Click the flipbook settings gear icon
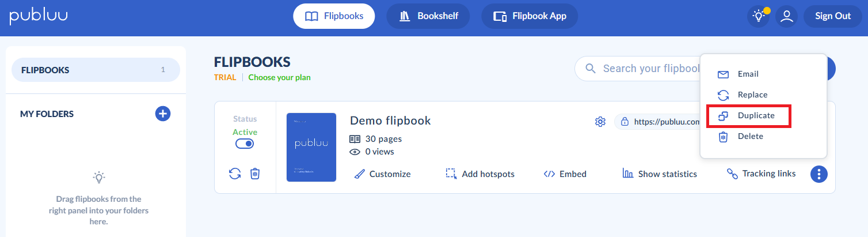This screenshot has width=868, height=237. pyautogui.click(x=600, y=122)
